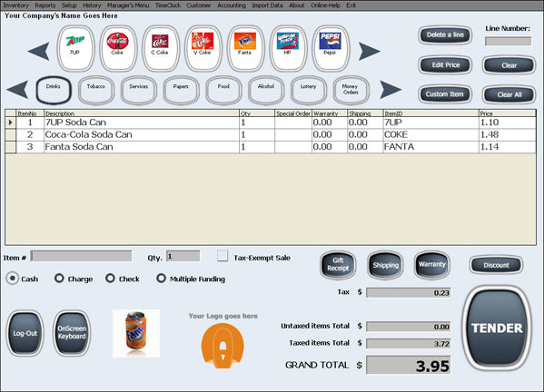Show next products with the right arrow
The height and width of the screenshot is (392, 544).
tap(369, 52)
